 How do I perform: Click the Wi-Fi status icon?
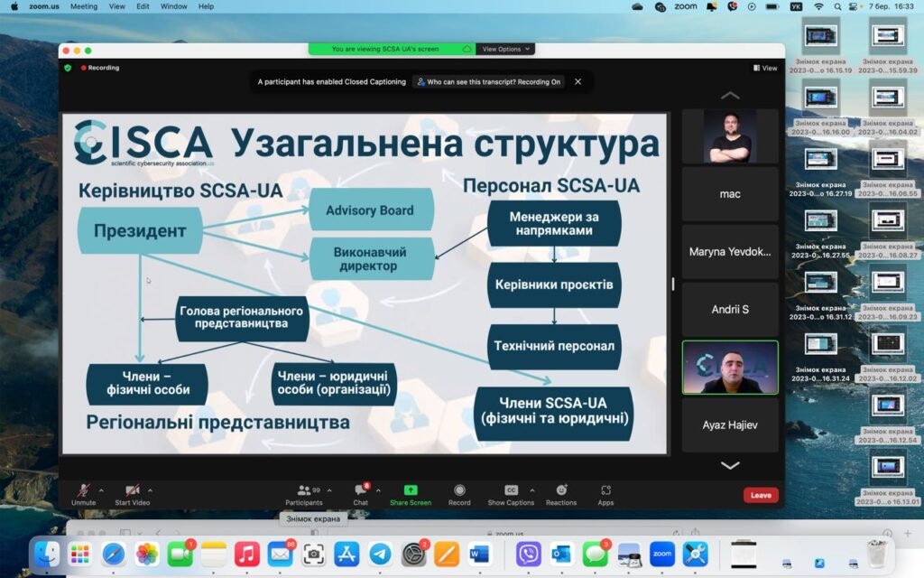tap(818, 6)
